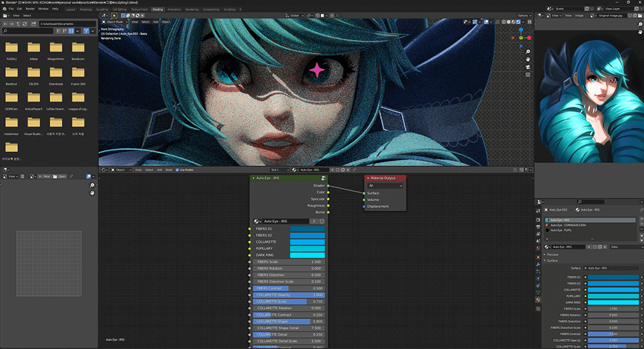The height and width of the screenshot is (349, 644).
Task: Open the Node menu in shader editor
Action: click(169, 169)
